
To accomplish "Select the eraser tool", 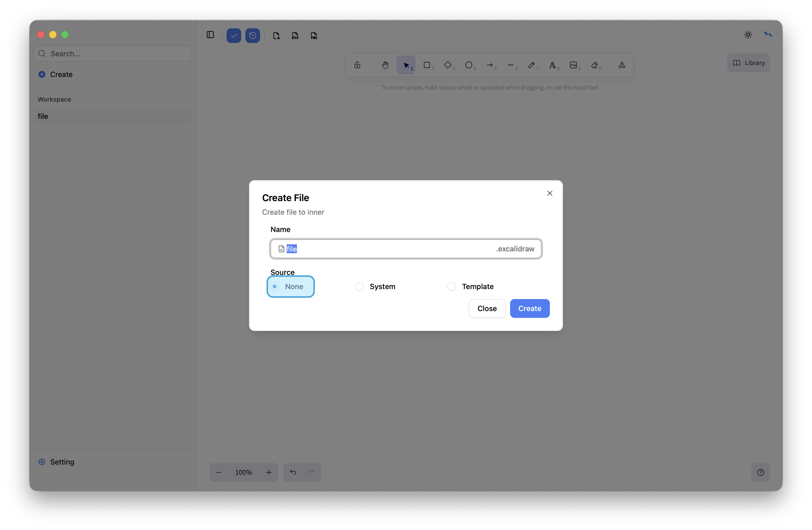I will coord(595,65).
